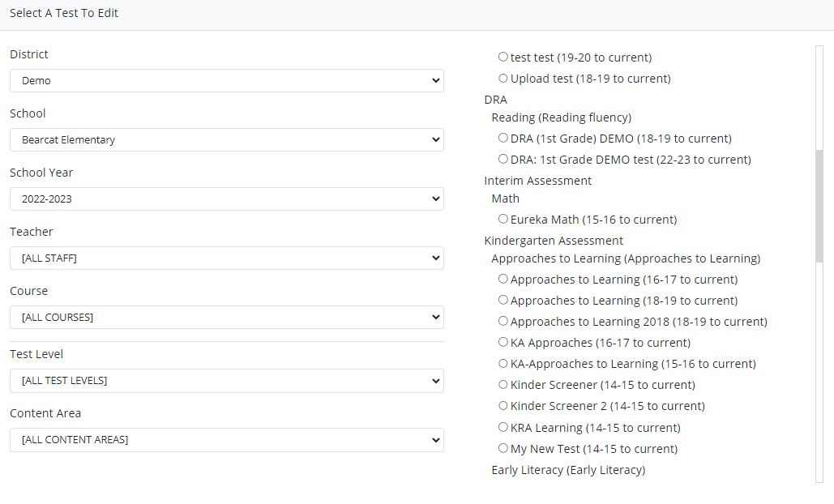Image resolution: width=834 pixels, height=504 pixels.
Task: Select the 'test test (19-20 to current)' option
Action: [503, 58]
